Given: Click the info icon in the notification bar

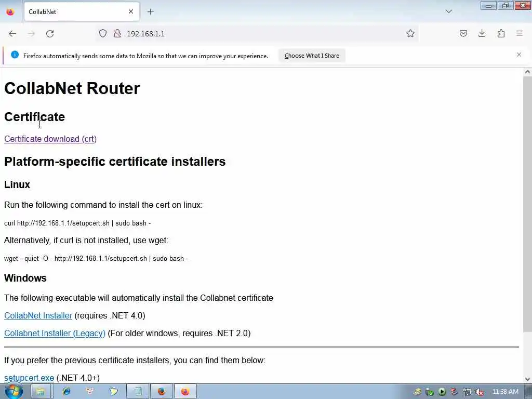Looking at the screenshot, I should [x=15, y=55].
